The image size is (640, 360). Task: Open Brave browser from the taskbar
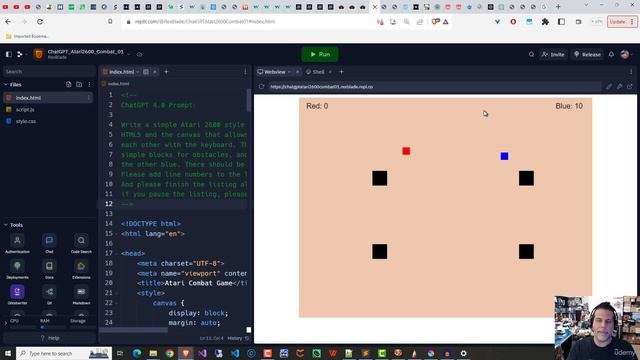coord(186,353)
